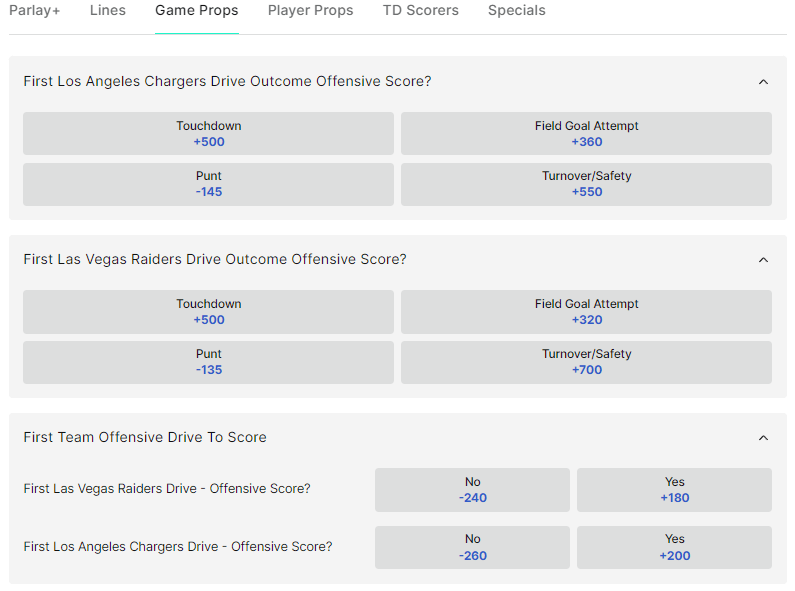The width and height of the screenshot is (795, 591).
Task: Click the 'First Team Offensive Drive To Score' heading
Action: pos(145,437)
